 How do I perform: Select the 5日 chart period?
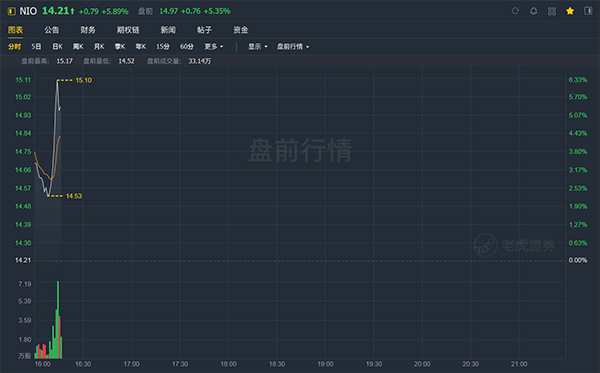click(x=36, y=47)
